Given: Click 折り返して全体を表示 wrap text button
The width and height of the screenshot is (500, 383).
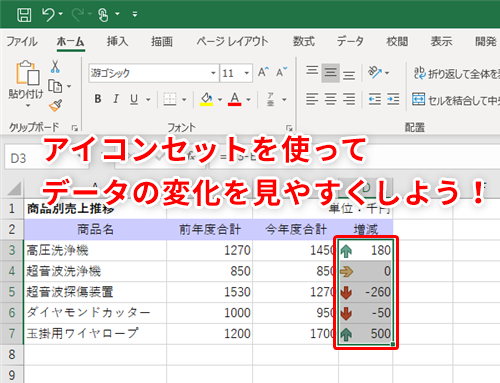Looking at the screenshot, I should coord(457,73).
